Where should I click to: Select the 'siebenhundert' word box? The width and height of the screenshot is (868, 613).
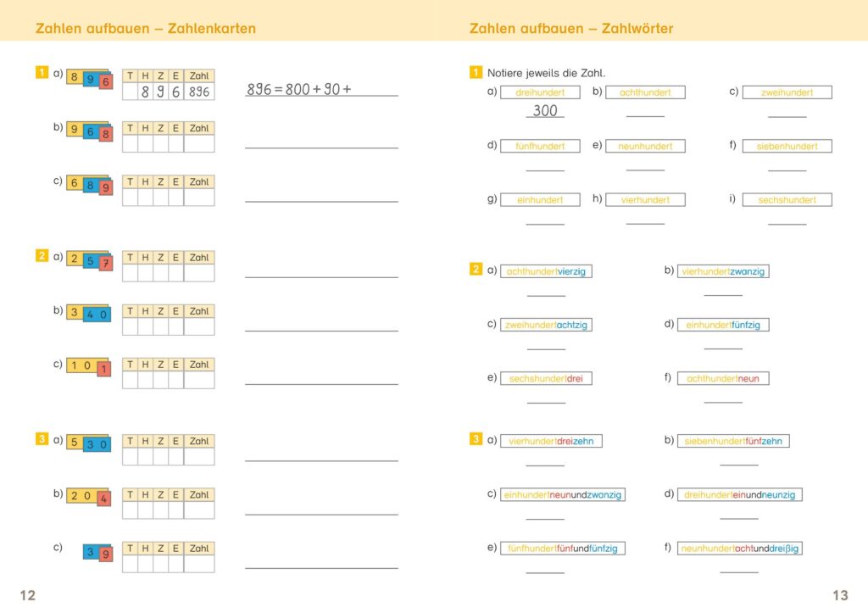(787, 146)
